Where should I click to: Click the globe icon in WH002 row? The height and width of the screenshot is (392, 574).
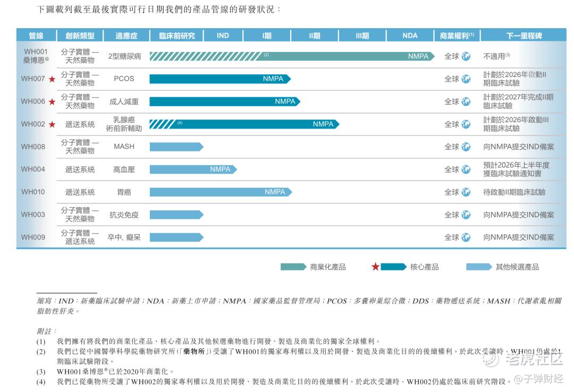(x=466, y=124)
